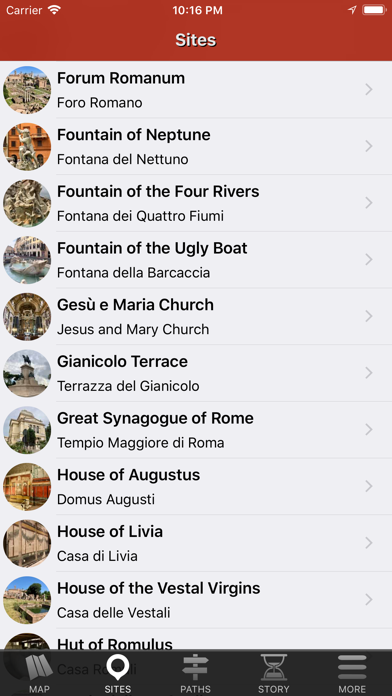392x696 pixels.
Task: Expand Forum Romanum row chevron
Action: click(368, 90)
